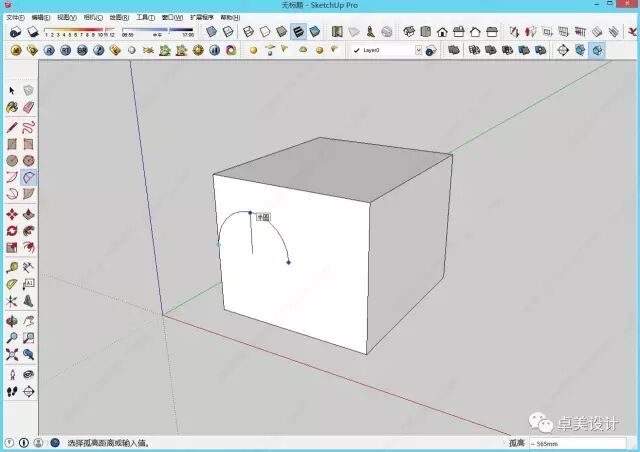The image size is (640, 452).
Task: Choose the Paint Bucket tool
Action: coord(12,107)
